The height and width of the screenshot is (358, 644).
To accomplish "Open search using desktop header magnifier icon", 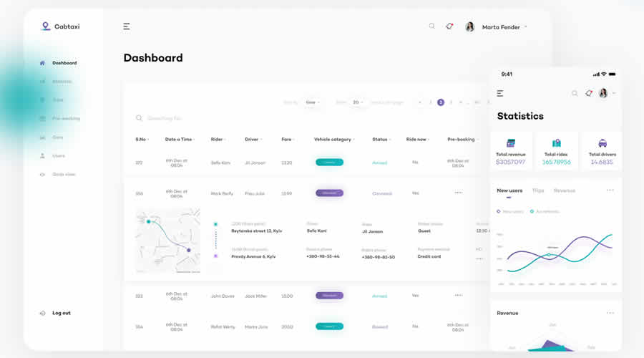I will point(431,26).
